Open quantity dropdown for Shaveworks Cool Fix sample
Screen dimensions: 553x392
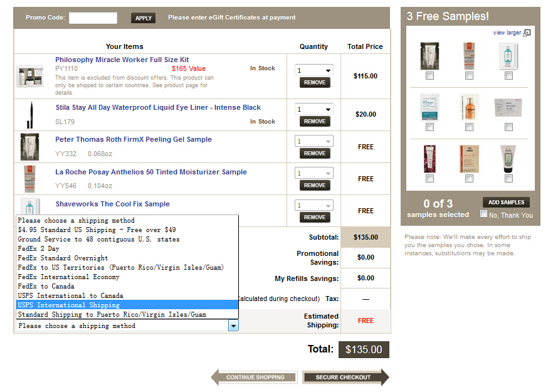point(314,205)
